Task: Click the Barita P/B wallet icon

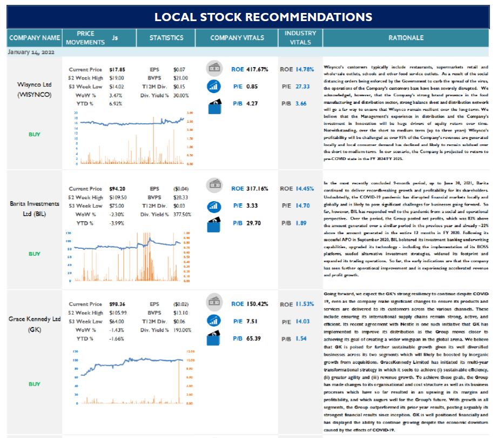Action: pyautogui.click(x=214, y=224)
